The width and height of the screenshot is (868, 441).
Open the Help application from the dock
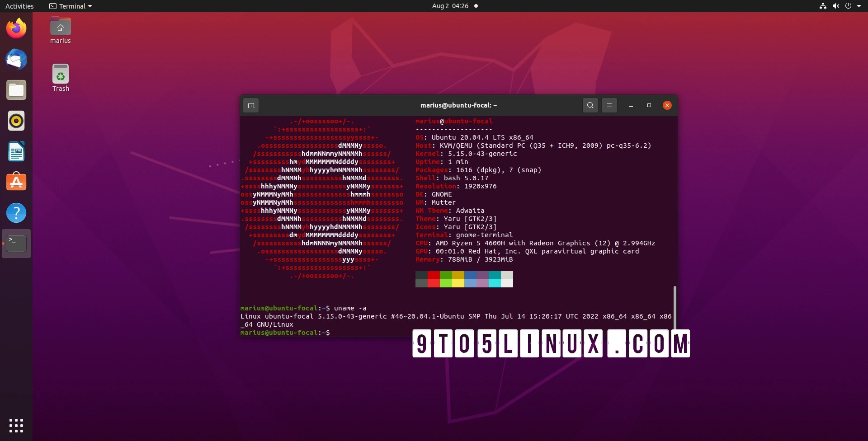[16, 213]
